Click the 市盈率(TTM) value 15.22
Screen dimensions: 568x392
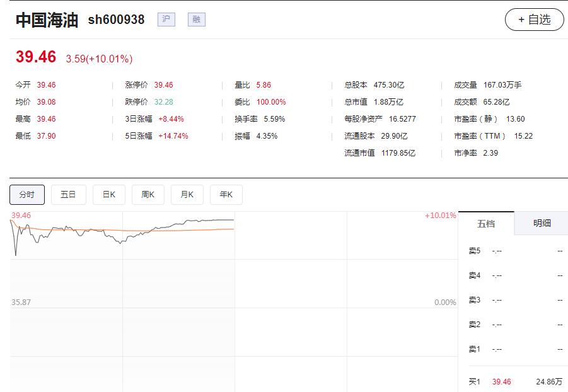pyautogui.click(x=523, y=136)
